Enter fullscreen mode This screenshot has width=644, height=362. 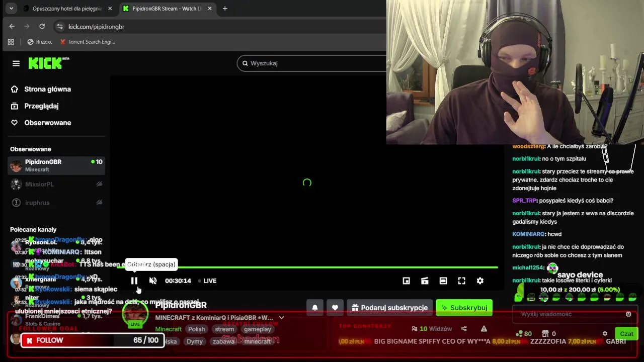pos(461,281)
